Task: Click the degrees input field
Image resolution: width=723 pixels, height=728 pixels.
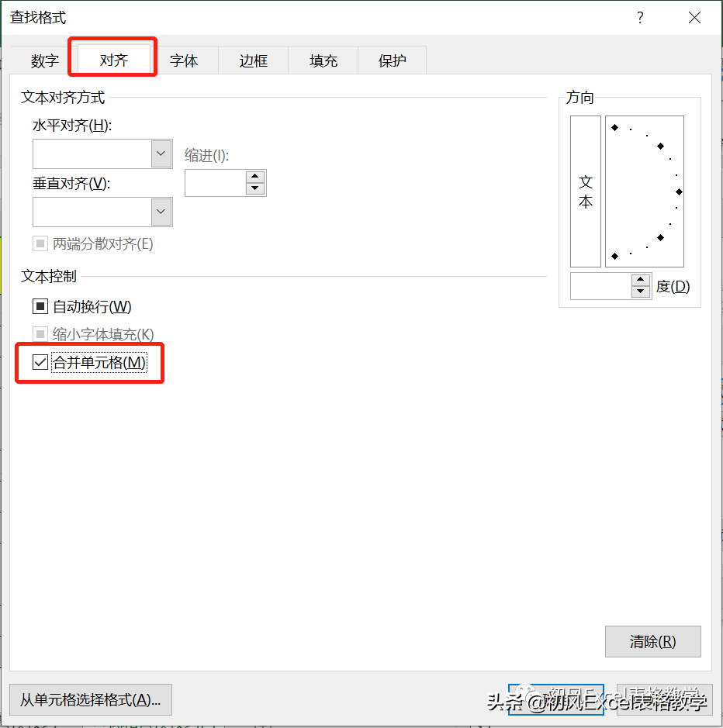Action: pos(600,286)
